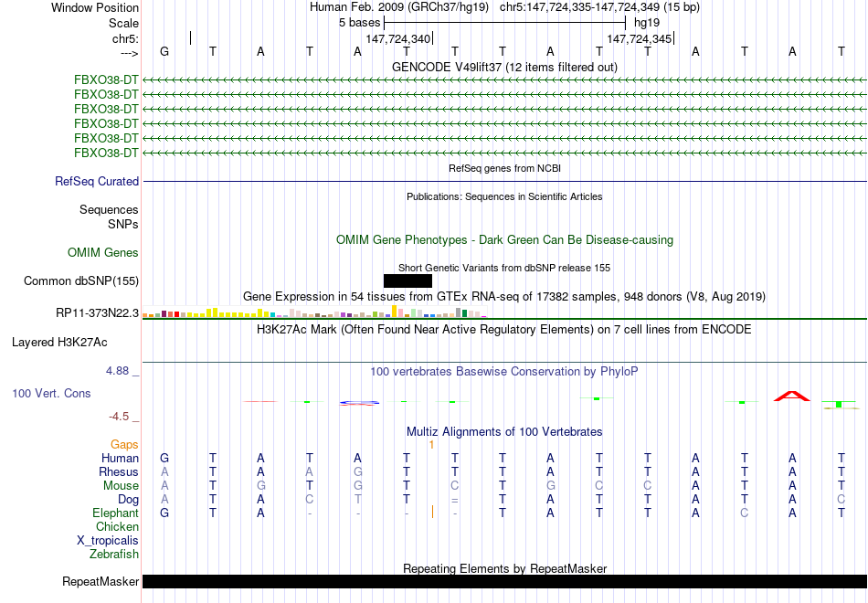
Task: Click the Sequences track label
Action: 109,209
